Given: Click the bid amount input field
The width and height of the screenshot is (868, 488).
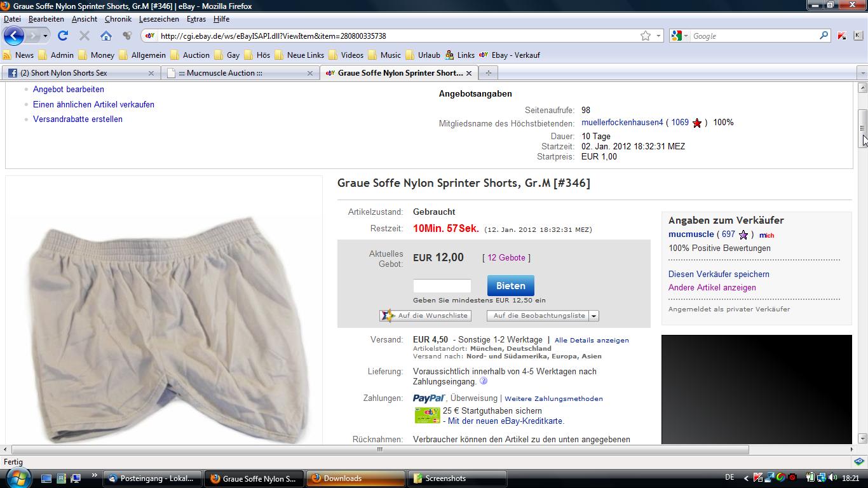Looking at the screenshot, I should tap(442, 286).
